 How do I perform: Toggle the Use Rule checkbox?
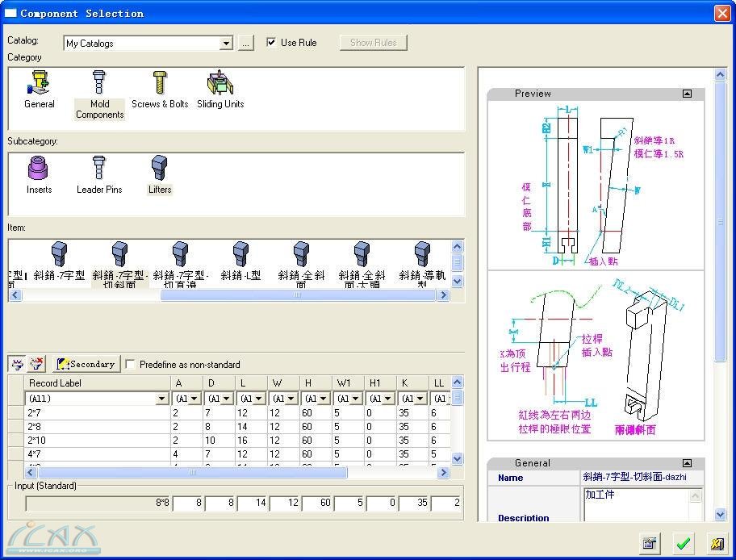pos(272,43)
